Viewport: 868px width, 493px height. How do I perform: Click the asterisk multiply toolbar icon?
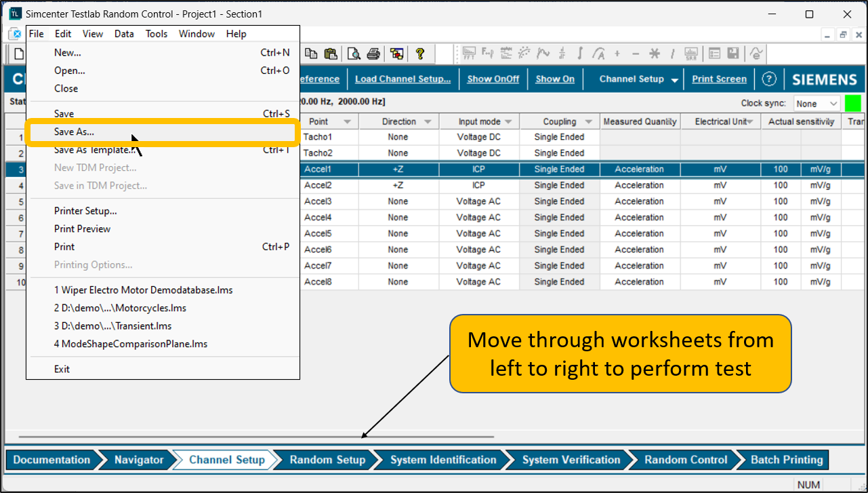pyautogui.click(x=655, y=54)
